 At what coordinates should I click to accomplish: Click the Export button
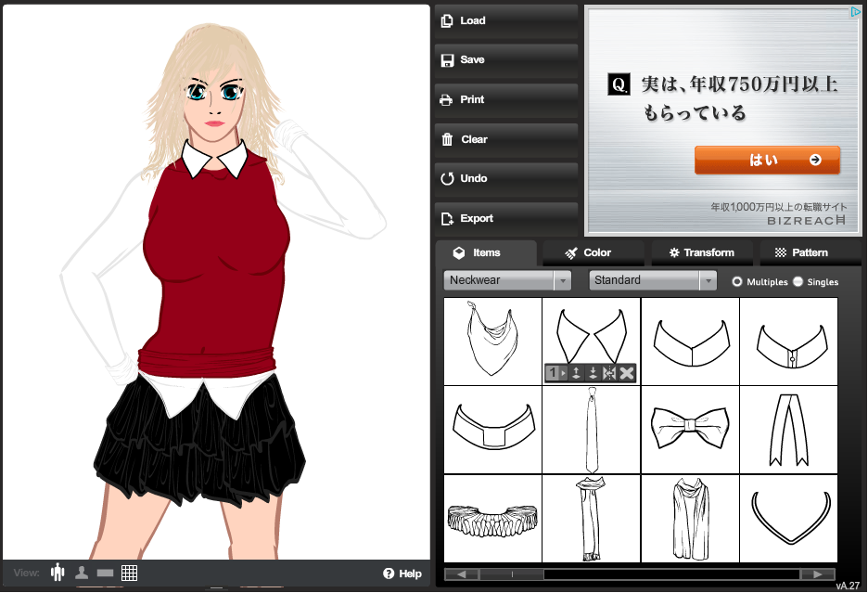[x=505, y=218]
